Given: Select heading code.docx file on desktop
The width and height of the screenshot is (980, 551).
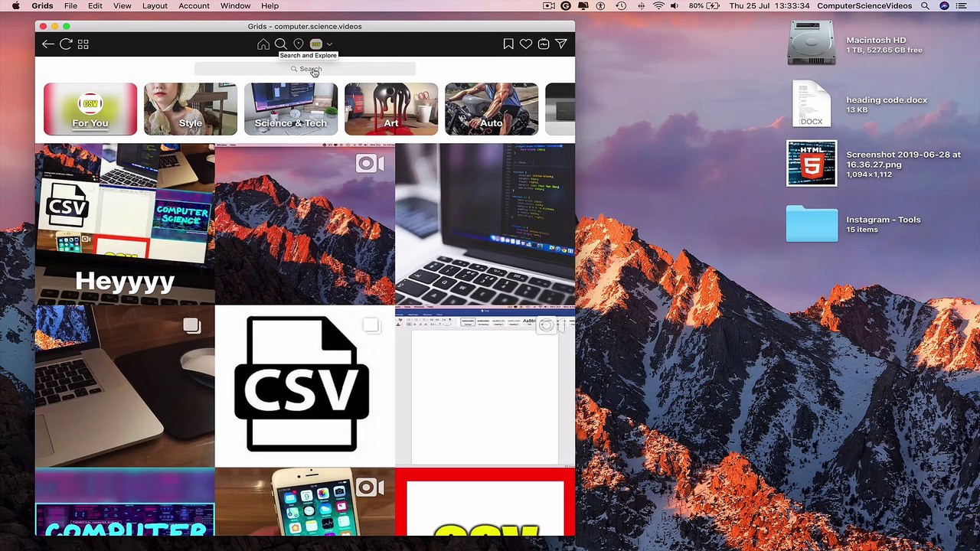Looking at the screenshot, I should pyautogui.click(x=812, y=104).
